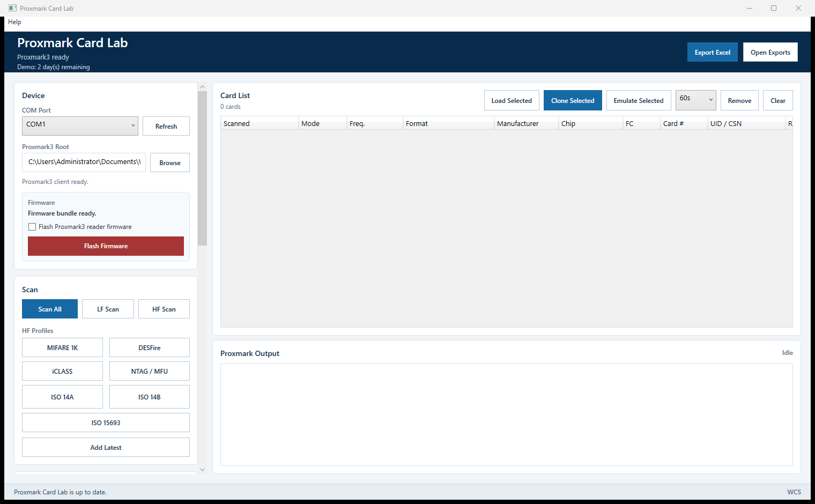Open the exports folder with Open Exports

point(770,52)
